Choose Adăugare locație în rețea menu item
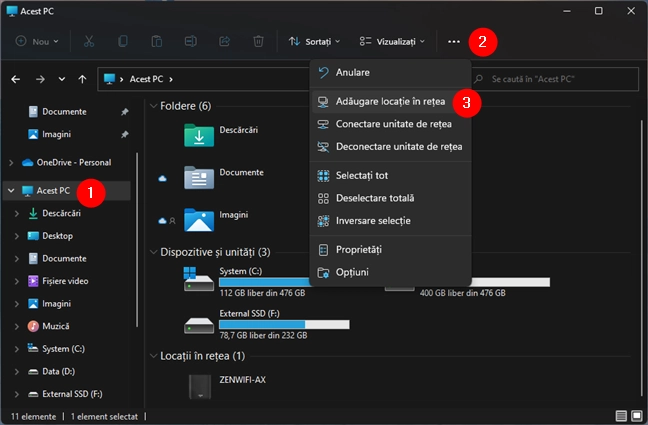648x425 pixels. (x=391, y=102)
